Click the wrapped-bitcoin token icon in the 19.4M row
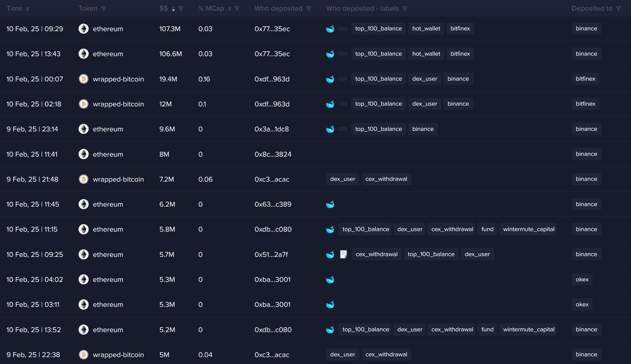 tap(83, 79)
